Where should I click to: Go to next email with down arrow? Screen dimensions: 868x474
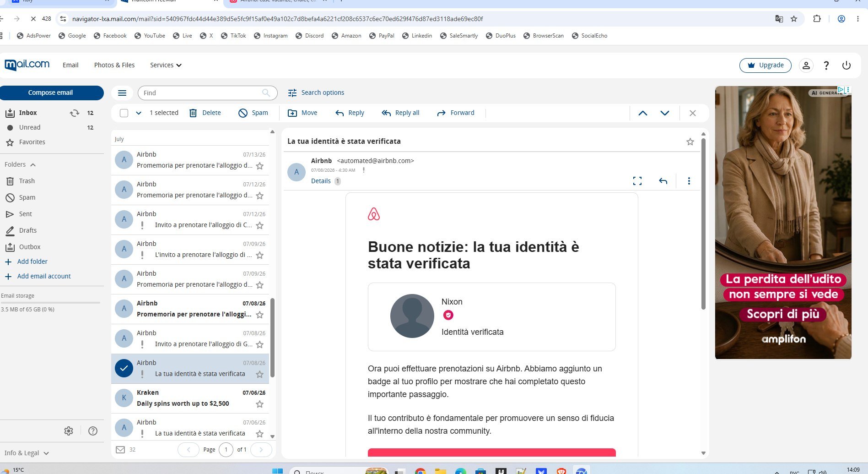665,113
